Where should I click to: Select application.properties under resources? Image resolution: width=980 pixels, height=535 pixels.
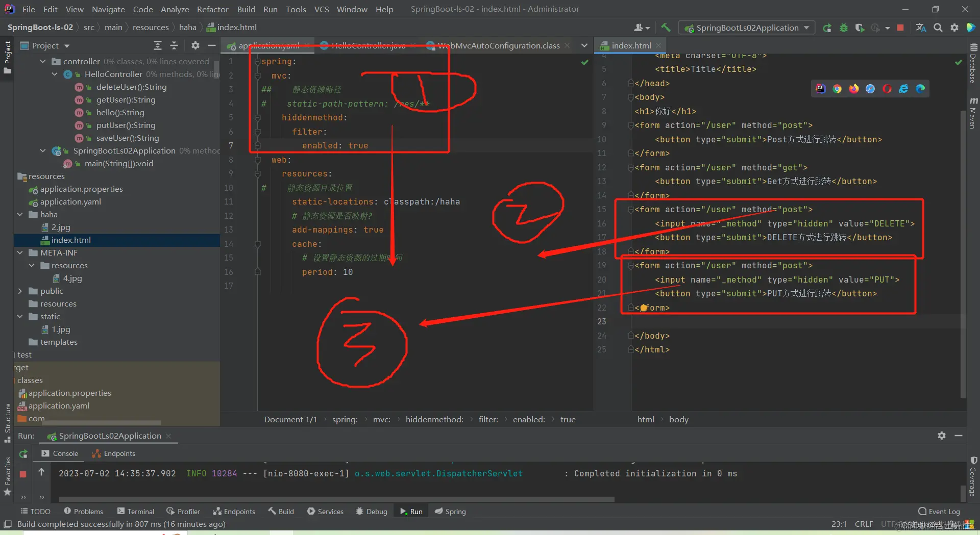[81, 189]
